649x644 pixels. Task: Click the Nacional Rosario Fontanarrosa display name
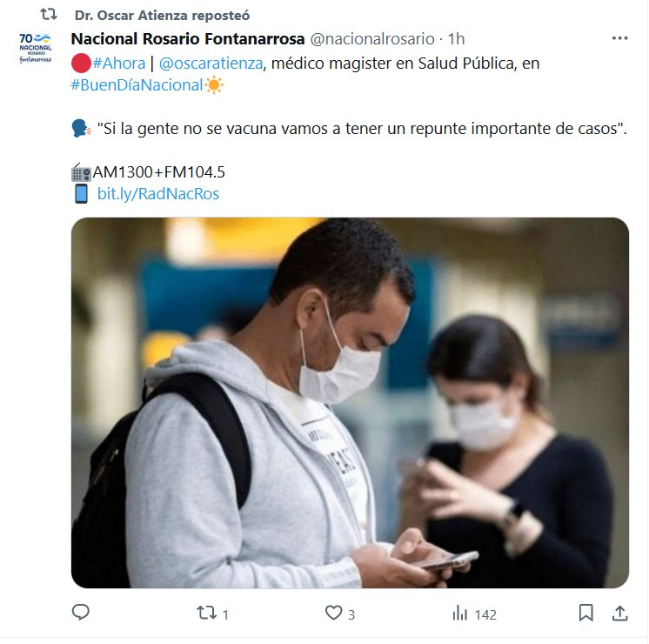(188, 39)
